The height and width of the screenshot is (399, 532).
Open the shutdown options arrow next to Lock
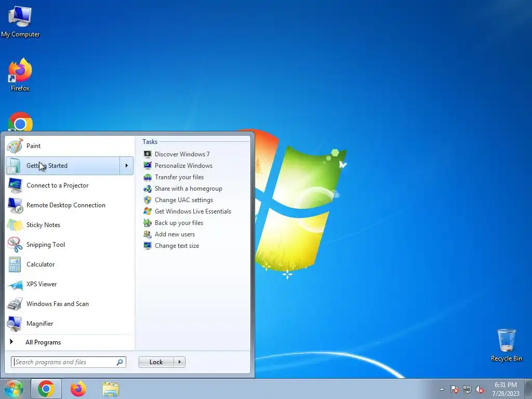[179, 362]
